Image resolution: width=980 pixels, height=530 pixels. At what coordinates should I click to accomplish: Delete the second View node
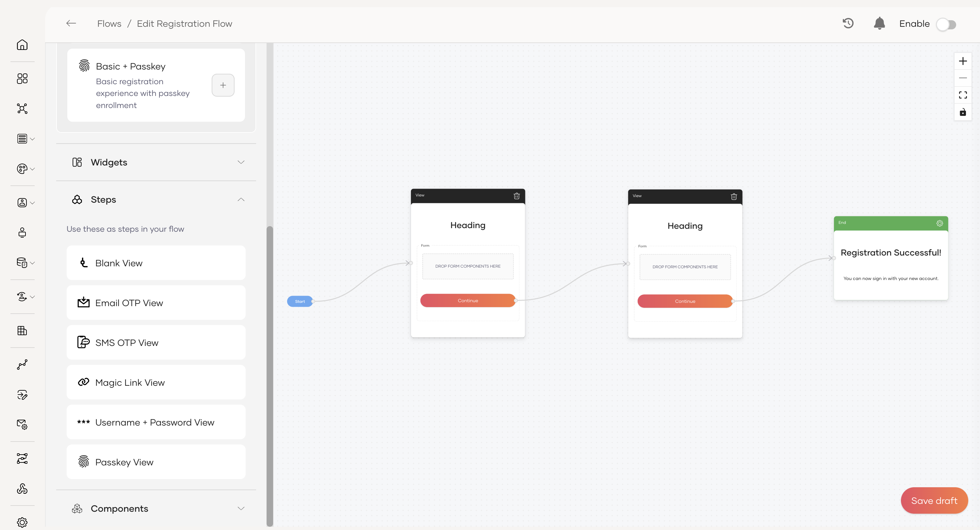(x=733, y=196)
